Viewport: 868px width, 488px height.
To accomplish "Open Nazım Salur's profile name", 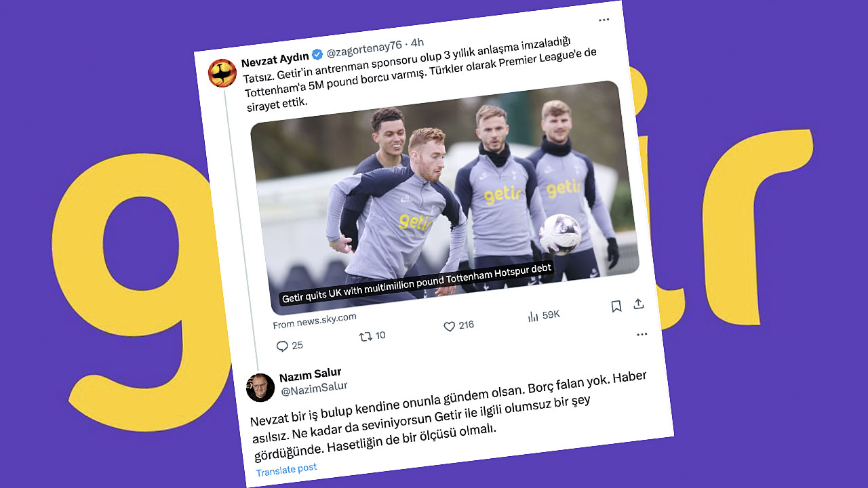I will pyautogui.click(x=310, y=374).
